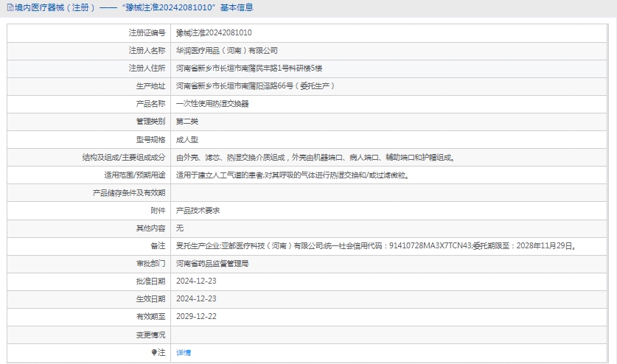Select the product name 一次性使用热湿交换器
617x364 pixels.
212,103
